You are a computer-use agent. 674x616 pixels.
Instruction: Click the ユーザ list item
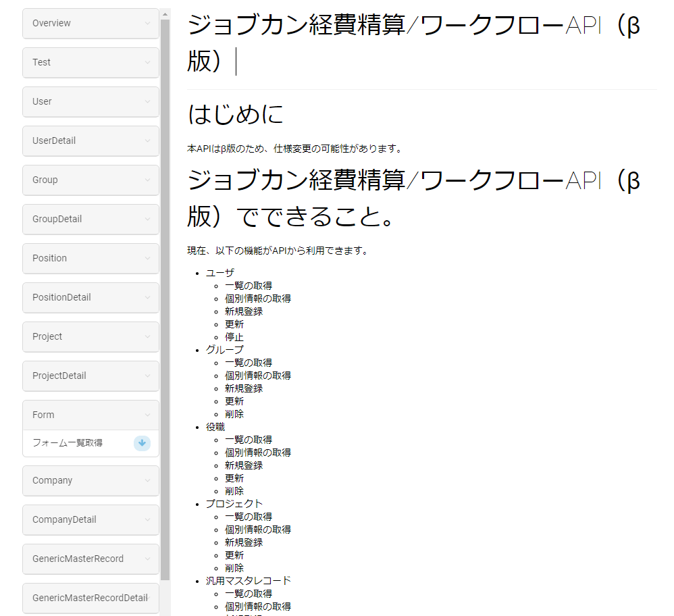pos(220,273)
